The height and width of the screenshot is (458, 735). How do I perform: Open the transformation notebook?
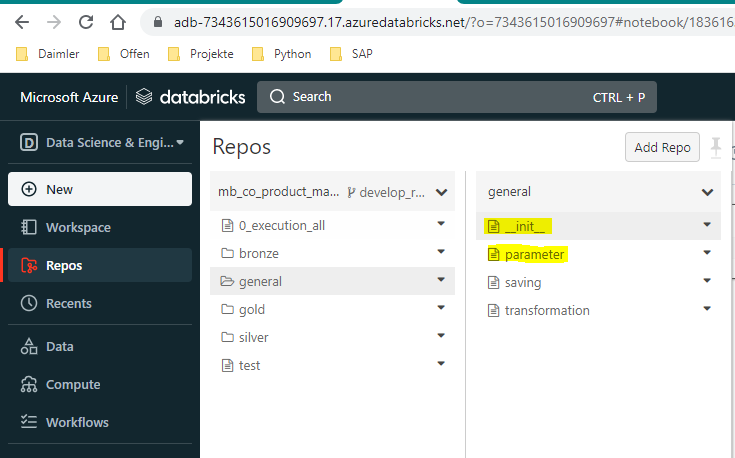(546, 310)
